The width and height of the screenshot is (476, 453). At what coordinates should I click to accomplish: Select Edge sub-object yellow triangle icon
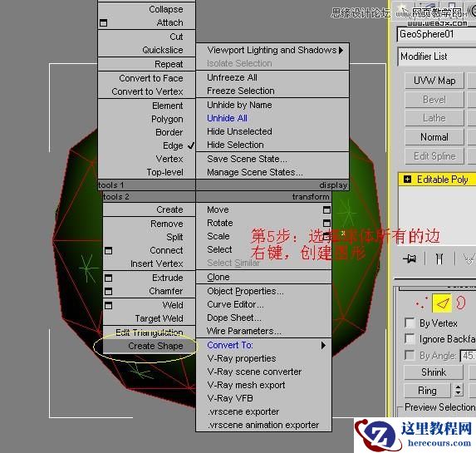442,303
